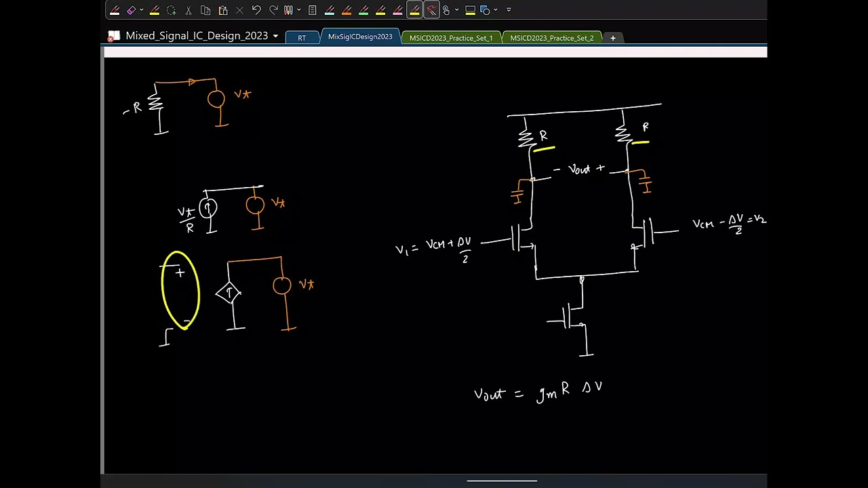Open MSICD2023_Practice_Set_2 tab

click(x=551, y=38)
